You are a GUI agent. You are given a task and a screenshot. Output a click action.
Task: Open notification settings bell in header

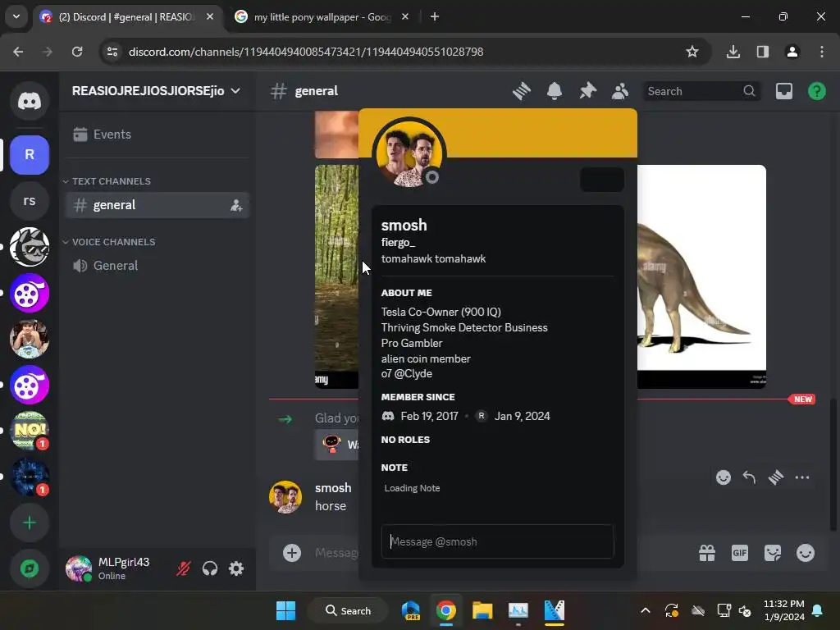tap(555, 91)
